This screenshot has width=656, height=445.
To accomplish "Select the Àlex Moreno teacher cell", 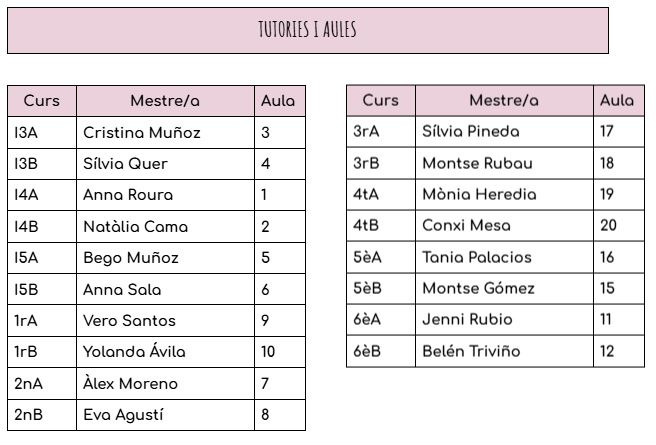I will point(164,384).
